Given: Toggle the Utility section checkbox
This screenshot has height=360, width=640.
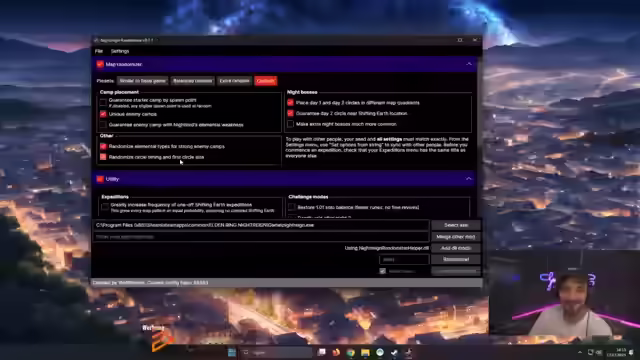Looking at the screenshot, I should [100, 179].
